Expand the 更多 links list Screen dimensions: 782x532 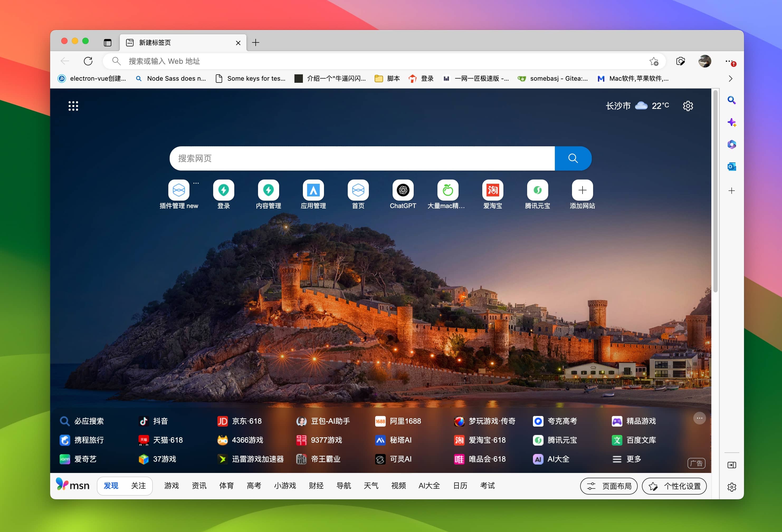point(627,459)
